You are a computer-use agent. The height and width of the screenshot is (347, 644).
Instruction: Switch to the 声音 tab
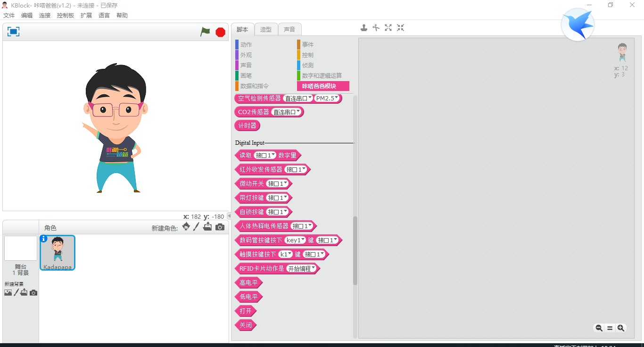click(x=289, y=29)
